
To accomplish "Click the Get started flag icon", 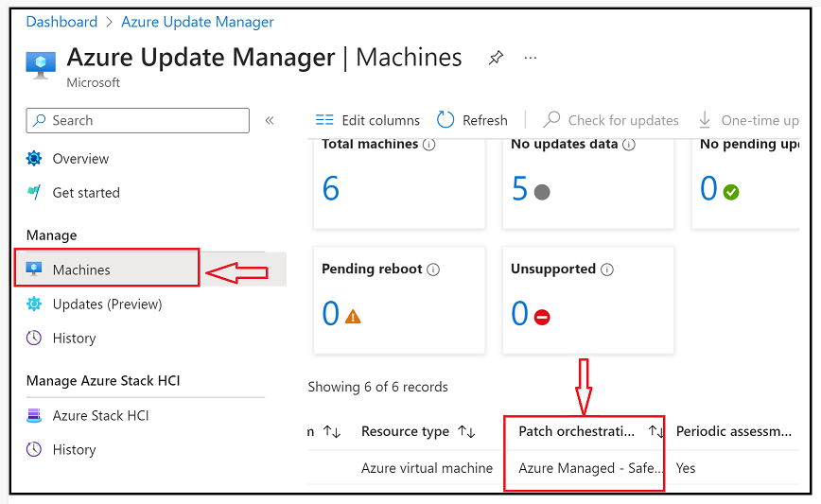I will point(34,193).
